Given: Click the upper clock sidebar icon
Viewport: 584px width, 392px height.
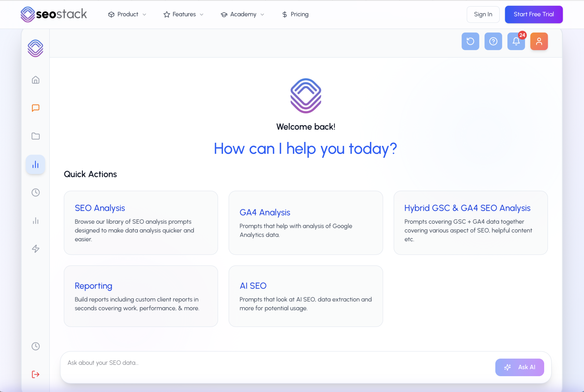Looking at the screenshot, I should tap(36, 192).
